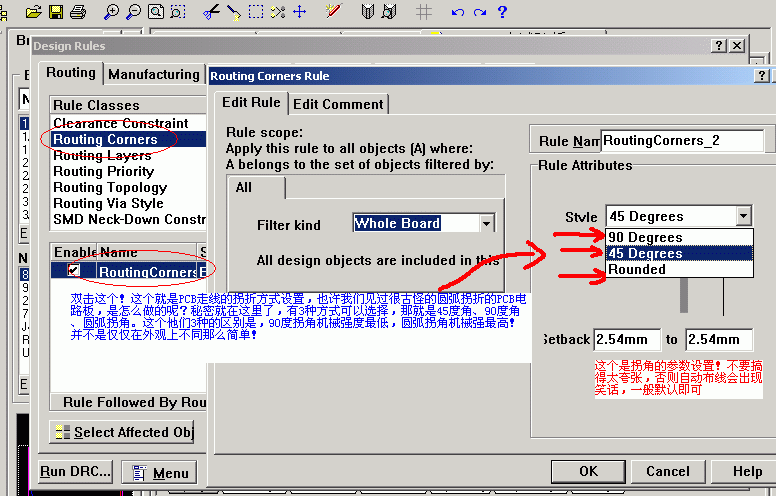The height and width of the screenshot is (496, 776).
Task: Click the Open file folder icon
Action: click(34, 12)
